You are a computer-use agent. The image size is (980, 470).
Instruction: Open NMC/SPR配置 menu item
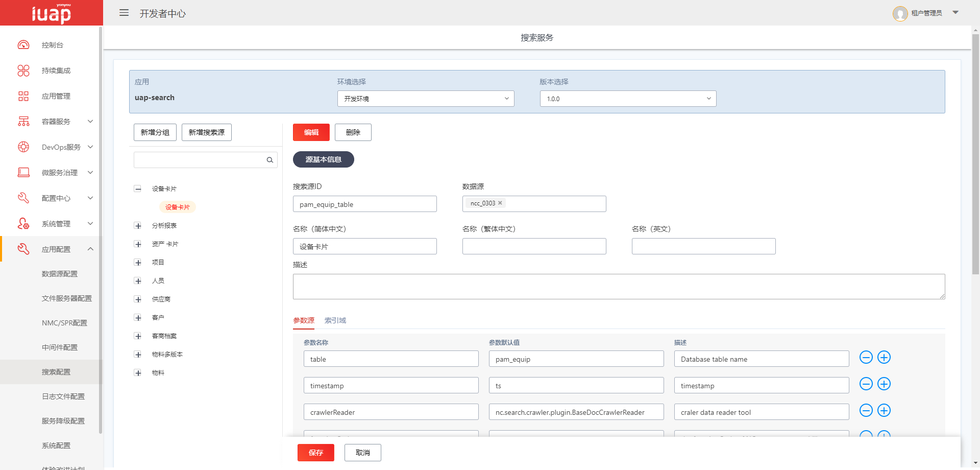click(64, 323)
